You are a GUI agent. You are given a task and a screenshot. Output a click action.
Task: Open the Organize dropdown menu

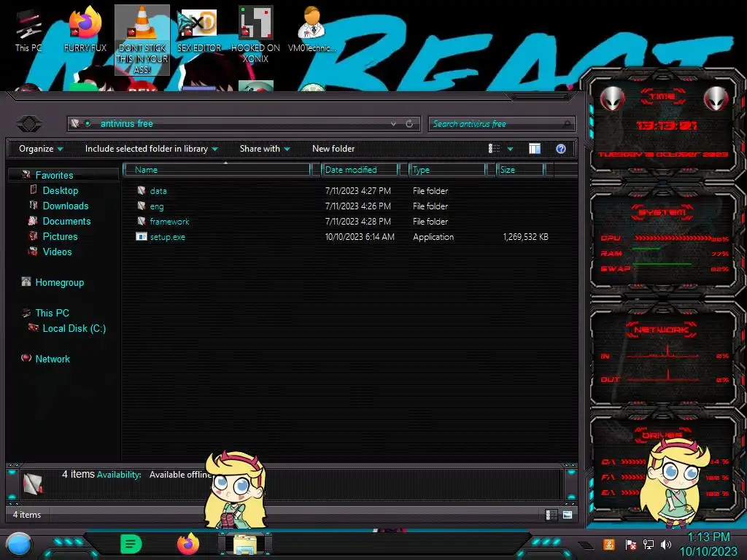click(41, 149)
